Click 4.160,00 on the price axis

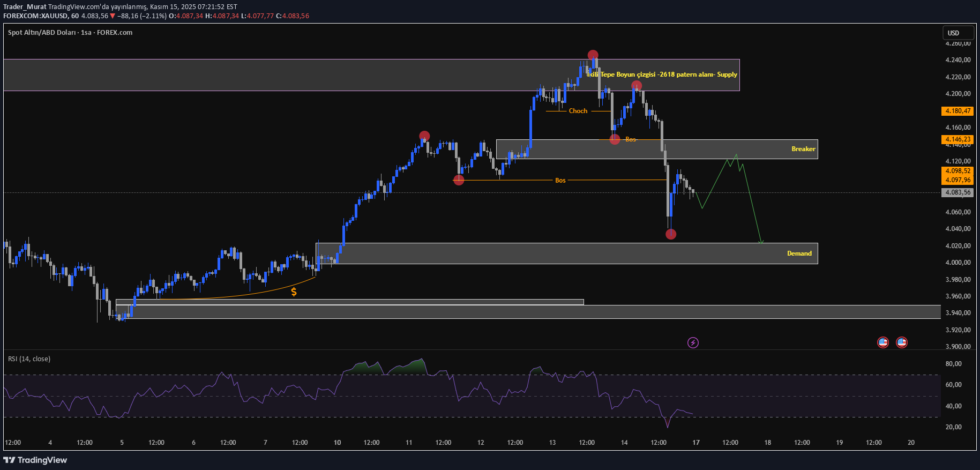pyautogui.click(x=958, y=128)
